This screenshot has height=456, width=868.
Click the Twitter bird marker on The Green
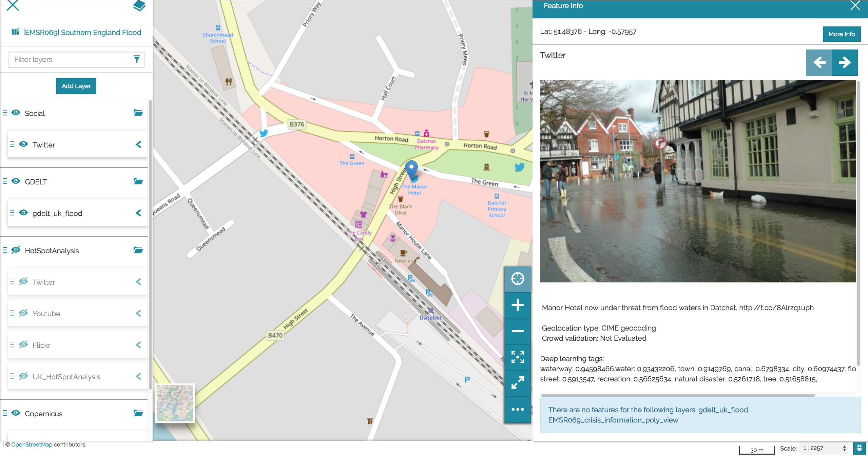(x=519, y=167)
